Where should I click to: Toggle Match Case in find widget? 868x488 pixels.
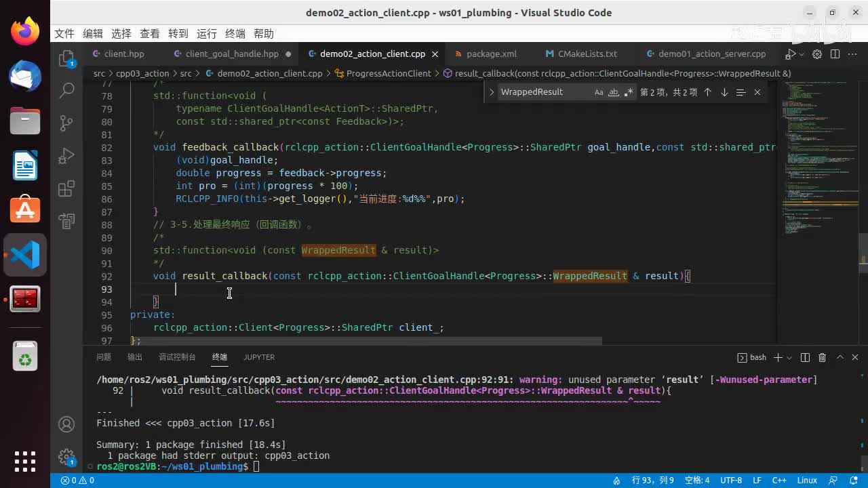(599, 92)
